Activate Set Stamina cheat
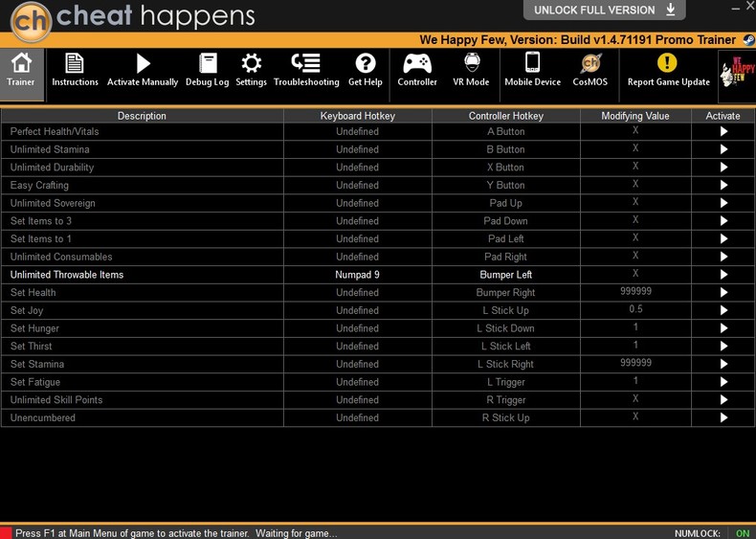 (723, 364)
